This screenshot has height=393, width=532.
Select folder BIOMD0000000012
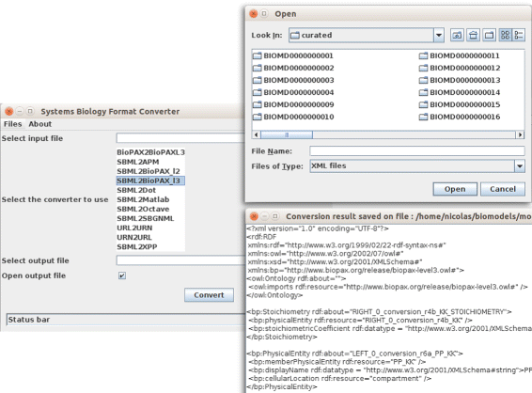[460, 68]
